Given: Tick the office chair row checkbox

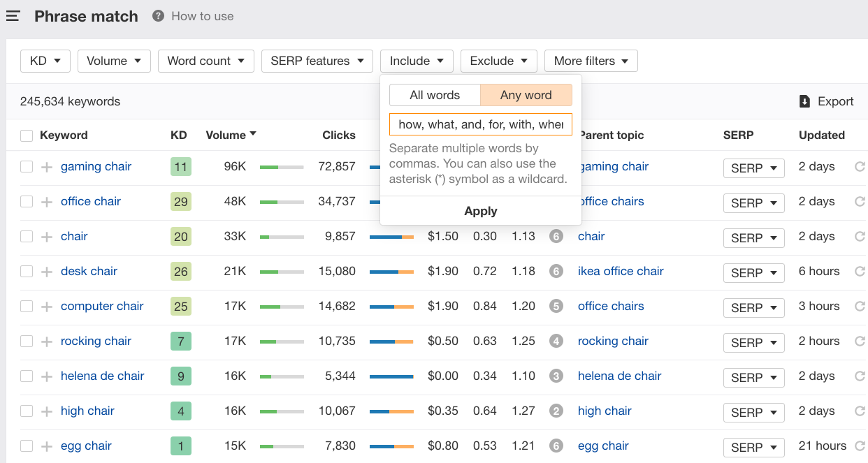Looking at the screenshot, I should [27, 202].
